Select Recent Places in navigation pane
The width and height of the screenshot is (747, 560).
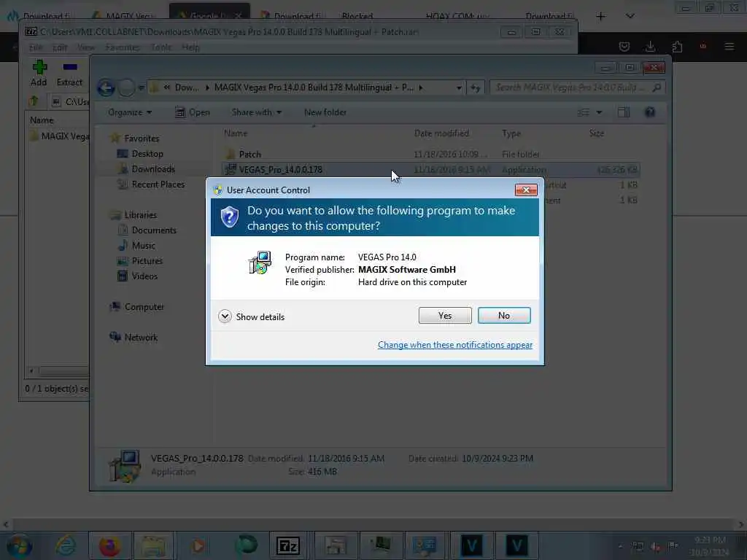coord(158,184)
